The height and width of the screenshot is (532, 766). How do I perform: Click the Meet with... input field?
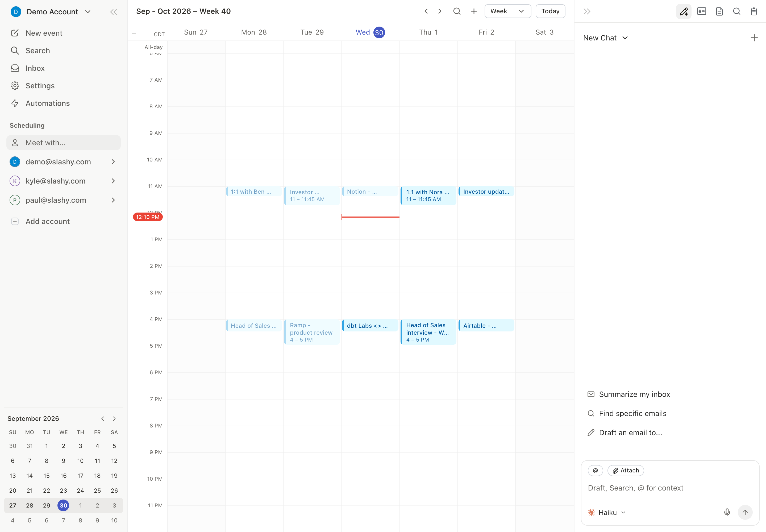63,143
